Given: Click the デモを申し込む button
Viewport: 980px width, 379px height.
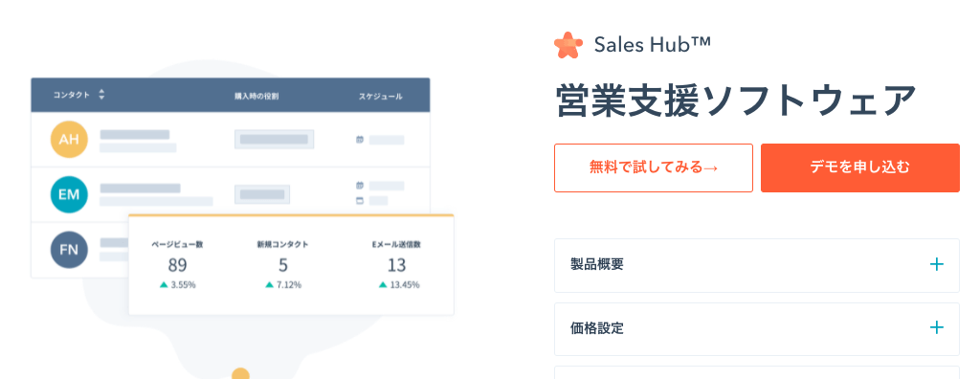Looking at the screenshot, I should pyautogui.click(x=860, y=167).
